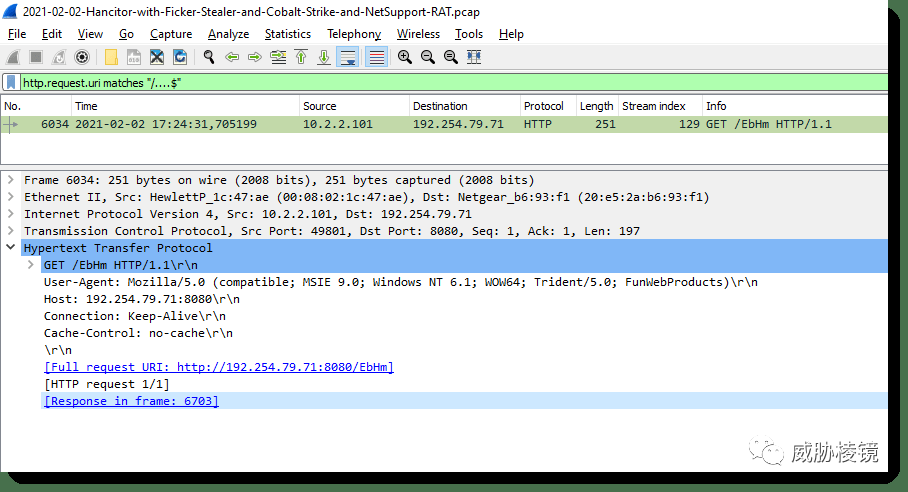The image size is (908, 492).
Task: Open the Go menu
Action: (x=126, y=34)
